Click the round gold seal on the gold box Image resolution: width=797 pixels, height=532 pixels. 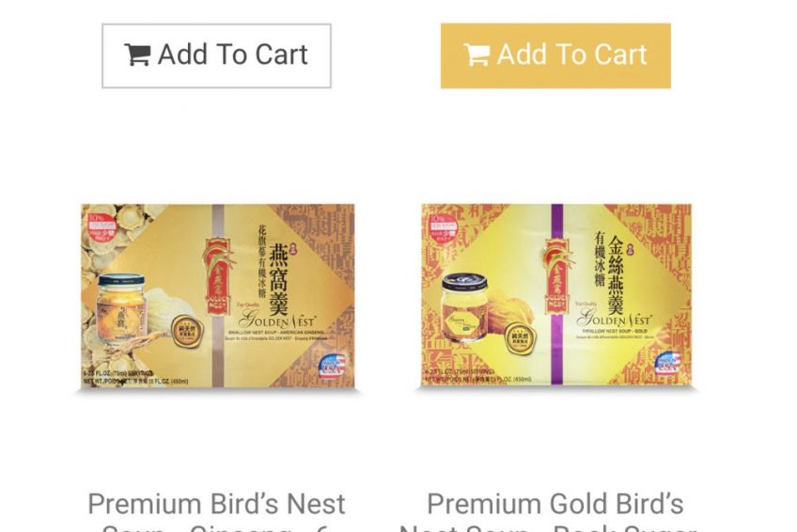pos(520,337)
